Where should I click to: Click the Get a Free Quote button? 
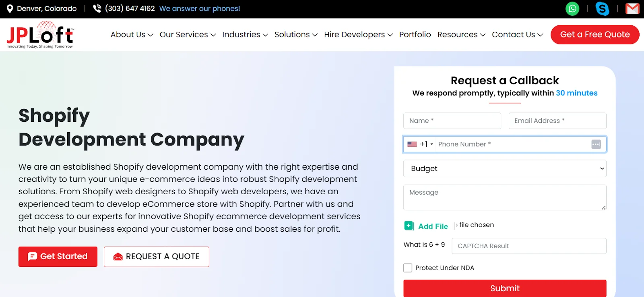click(595, 35)
